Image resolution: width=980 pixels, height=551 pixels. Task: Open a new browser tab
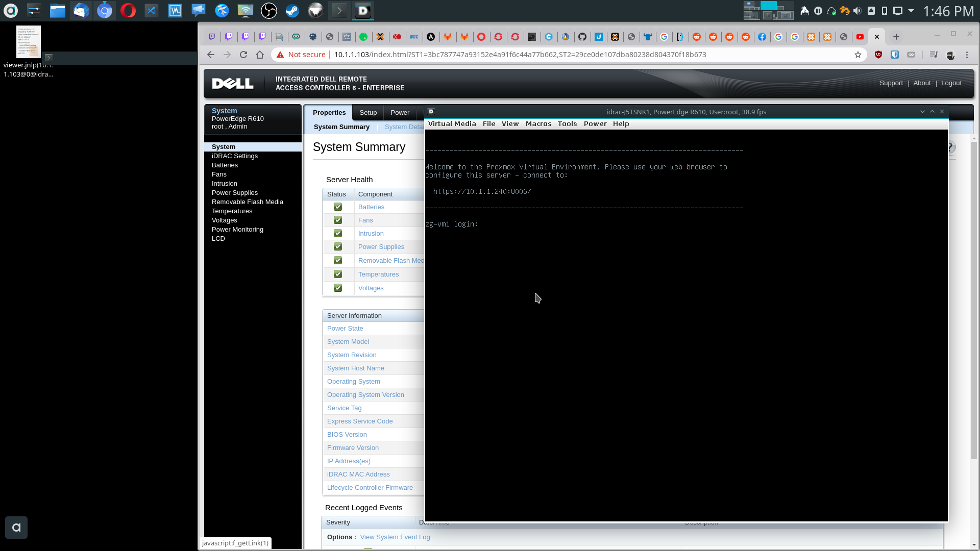click(x=896, y=37)
